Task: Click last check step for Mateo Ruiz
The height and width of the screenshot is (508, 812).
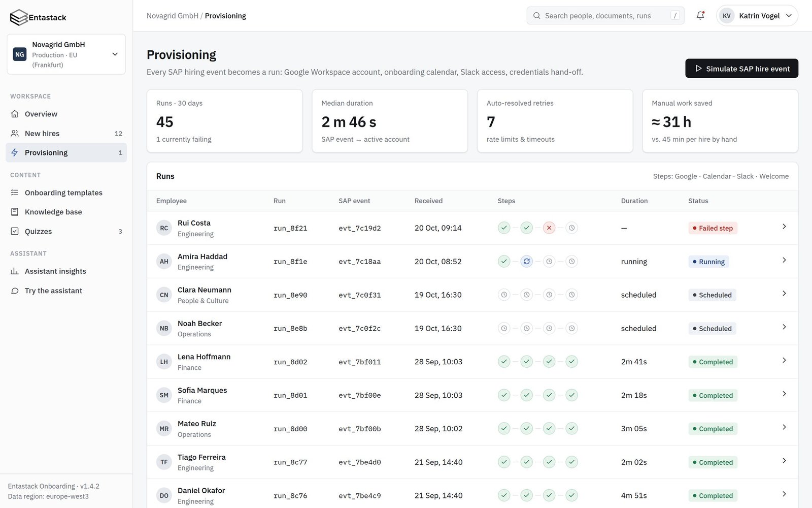Action: pos(572,429)
